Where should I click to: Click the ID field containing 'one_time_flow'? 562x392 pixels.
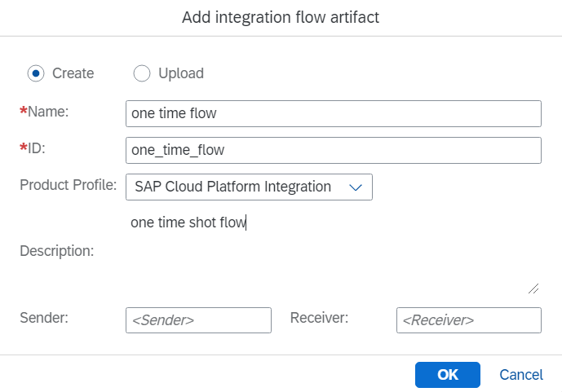334,150
